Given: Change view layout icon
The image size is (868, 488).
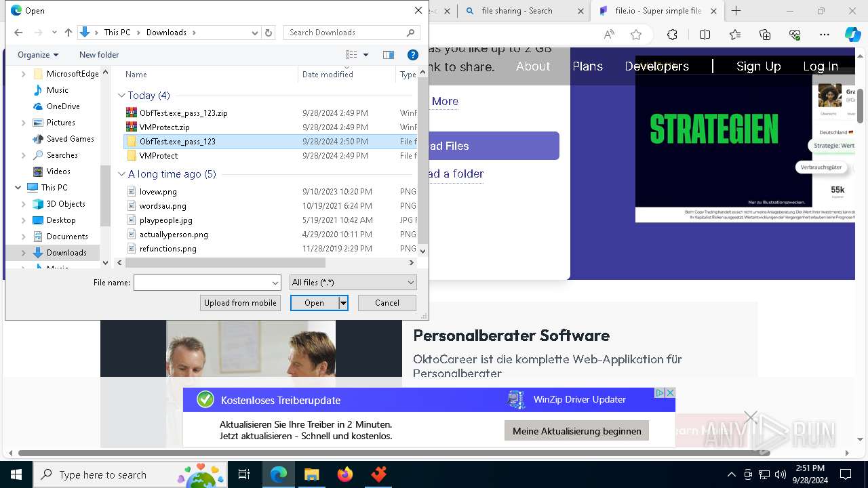Looking at the screenshot, I should tap(351, 55).
